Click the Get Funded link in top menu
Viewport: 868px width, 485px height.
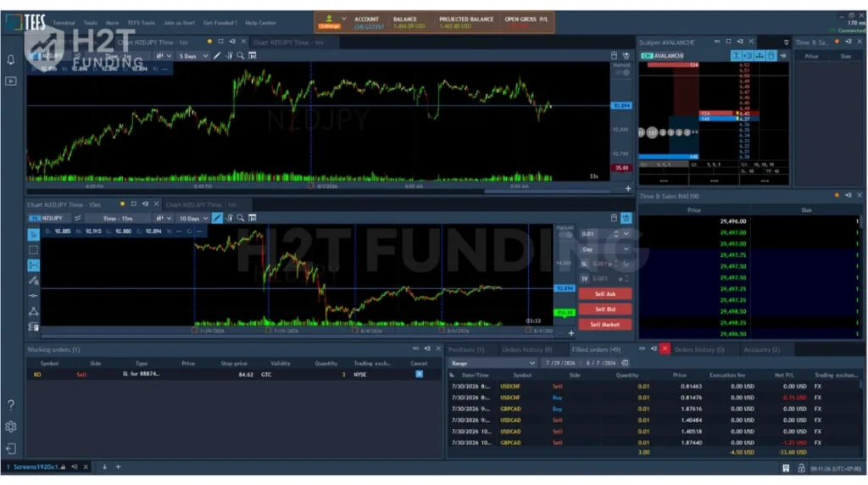220,23
